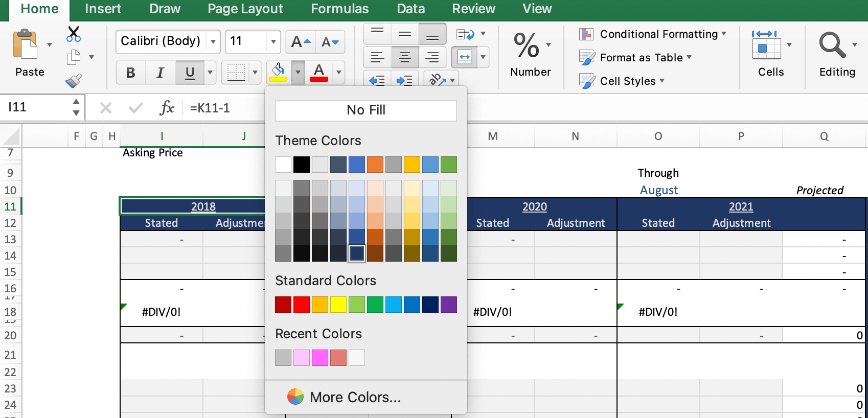Toggle Bold formatting
The image size is (868, 418).
130,73
